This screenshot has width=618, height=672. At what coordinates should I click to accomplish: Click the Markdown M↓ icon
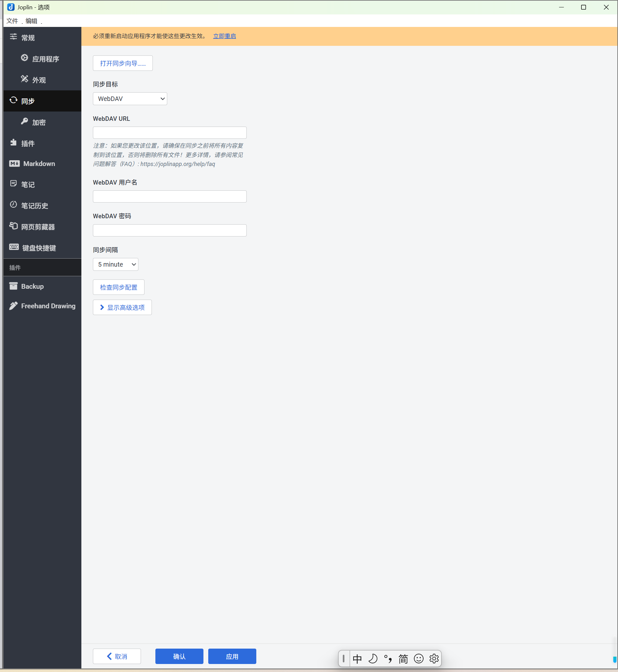[14, 163]
